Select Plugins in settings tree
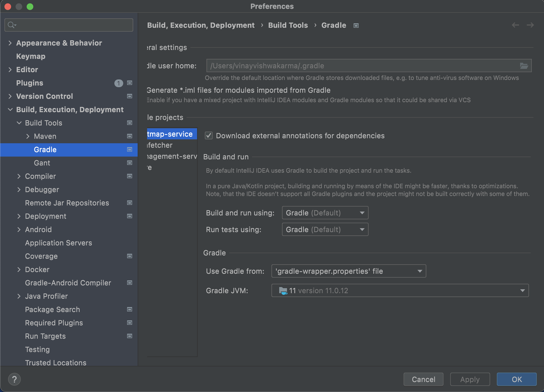The height and width of the screenshot is (392, 544). pos(30,83)
